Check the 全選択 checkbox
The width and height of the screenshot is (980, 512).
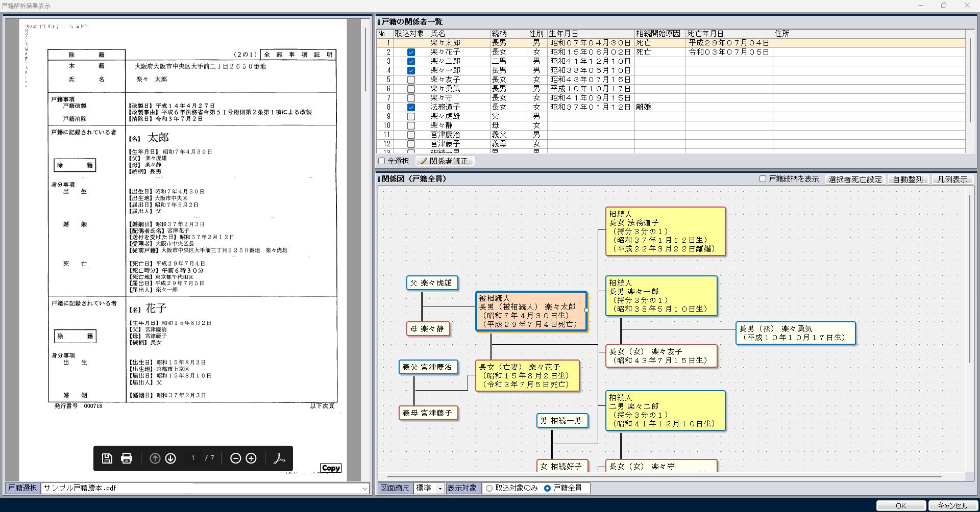click(382, 161)
